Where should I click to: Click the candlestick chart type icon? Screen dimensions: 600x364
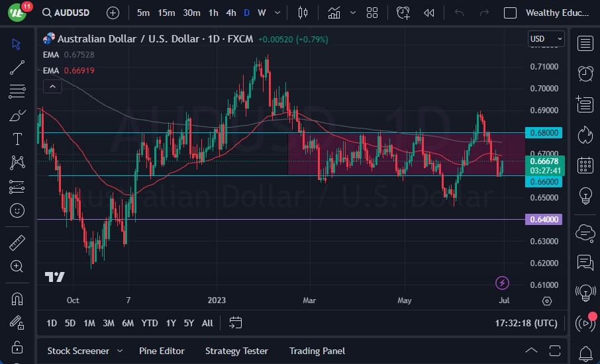click(303, 13)
